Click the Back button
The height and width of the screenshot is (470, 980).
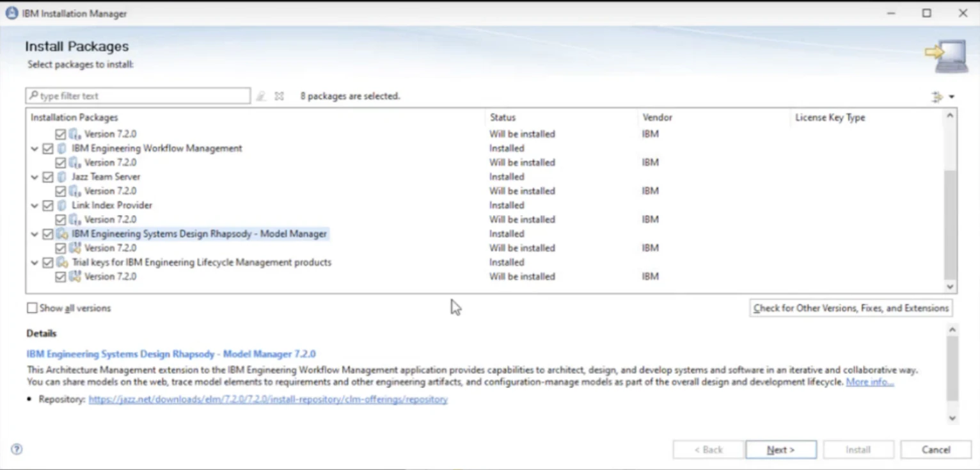[x=708, y=450]
